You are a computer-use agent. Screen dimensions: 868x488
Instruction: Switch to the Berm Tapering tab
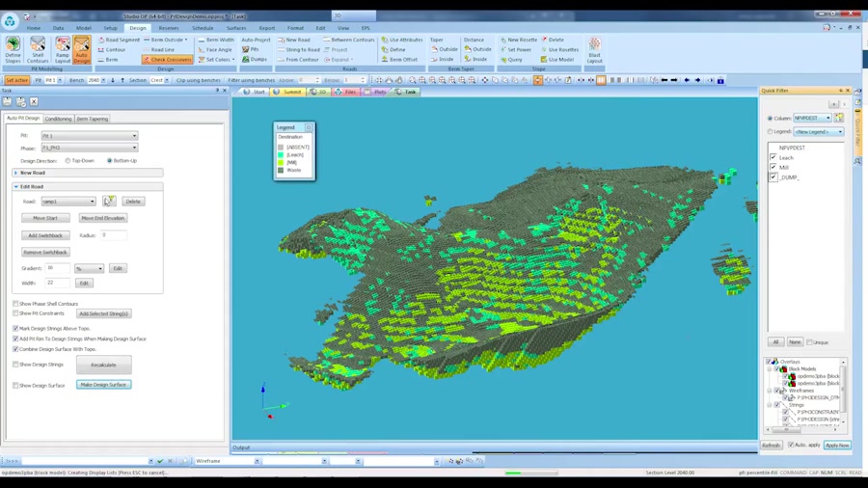click(93, 119)
